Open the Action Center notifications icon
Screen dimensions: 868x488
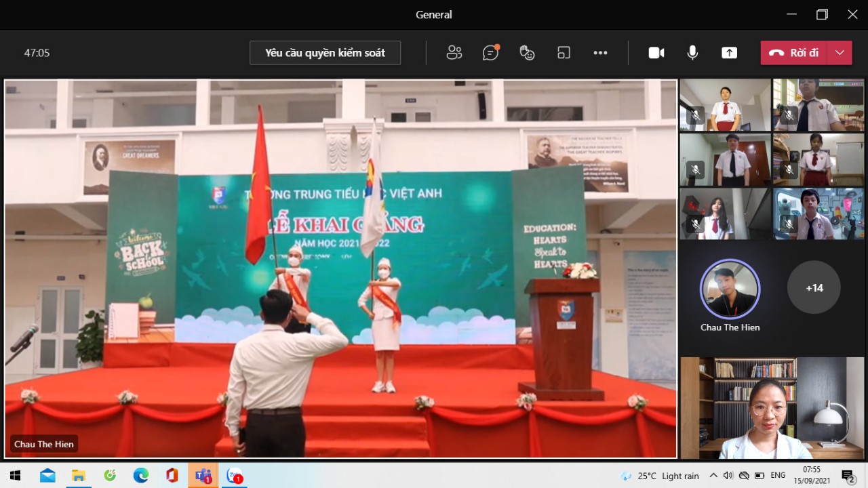848,476
